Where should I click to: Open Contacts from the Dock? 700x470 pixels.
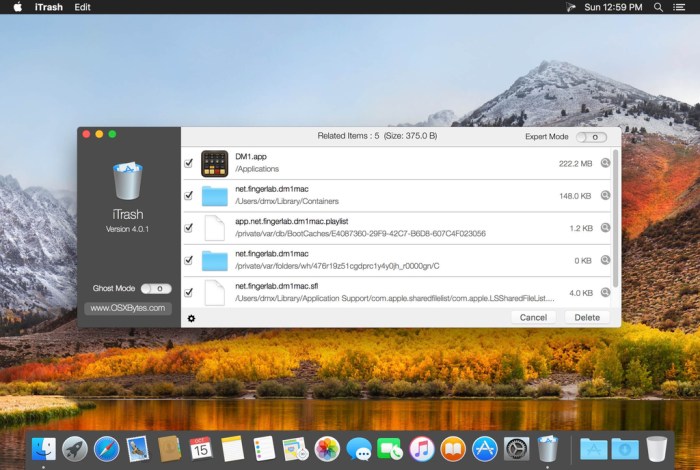point(169,449)
